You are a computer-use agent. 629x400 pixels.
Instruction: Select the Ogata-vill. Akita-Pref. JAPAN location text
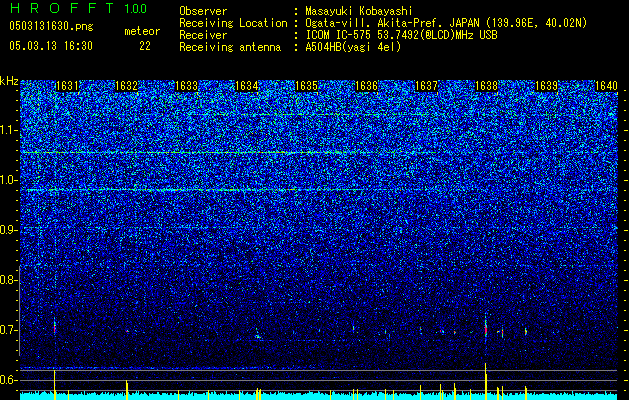point(446,23)
